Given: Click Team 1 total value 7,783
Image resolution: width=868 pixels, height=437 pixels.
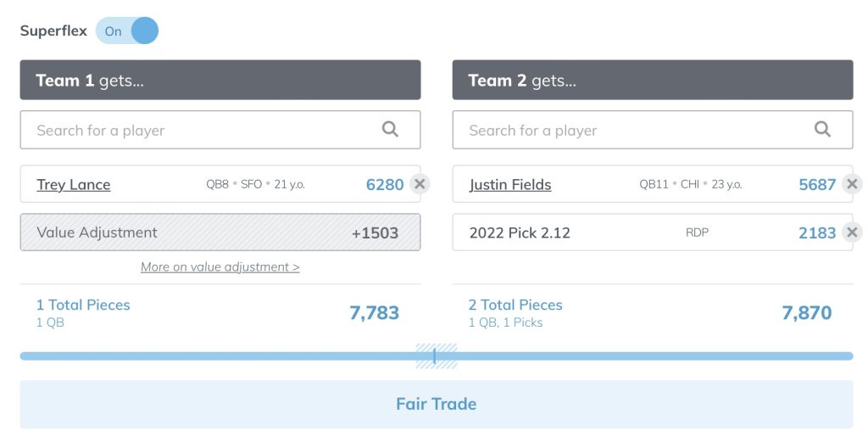Looking at the screenshot, I should point(374,313).
